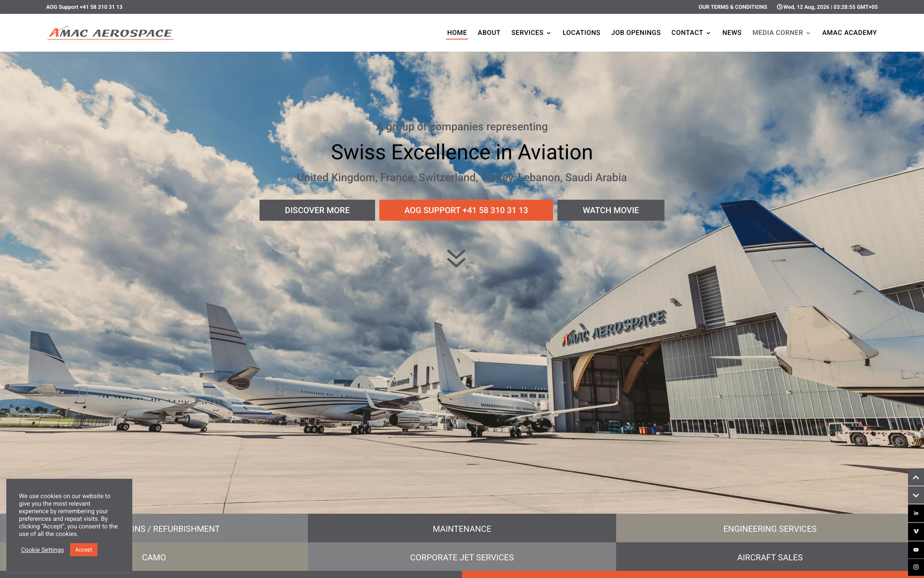Click the Watch Movie button
The width and height of the screenshot is (924, 578).
(x=611, y=210)
